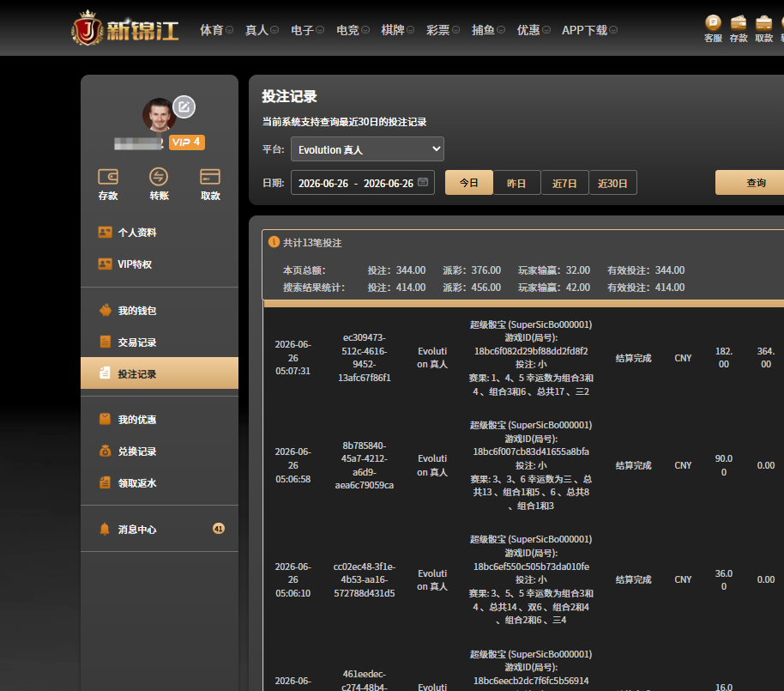Select 昨日 yesterday filter
Image resolution: width=784 pixels, height=691 pixels.
(x=516, y=183)
